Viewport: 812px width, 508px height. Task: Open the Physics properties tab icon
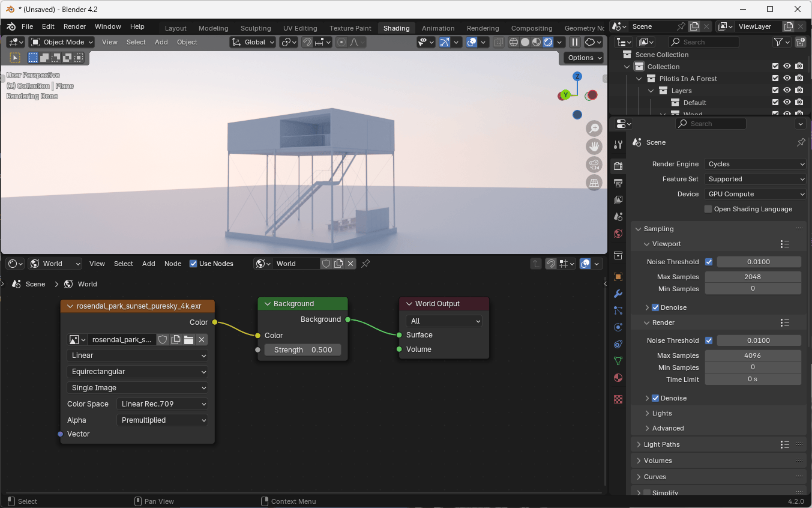click(618, 327)
